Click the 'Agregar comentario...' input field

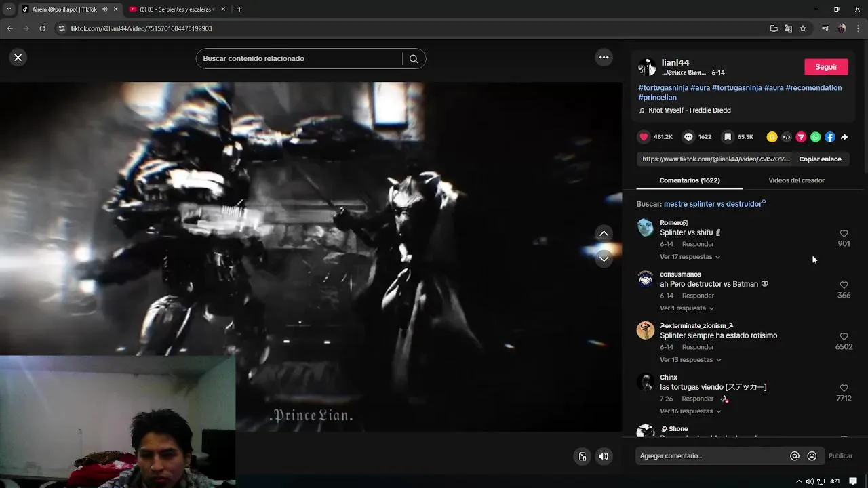[712, 456]
